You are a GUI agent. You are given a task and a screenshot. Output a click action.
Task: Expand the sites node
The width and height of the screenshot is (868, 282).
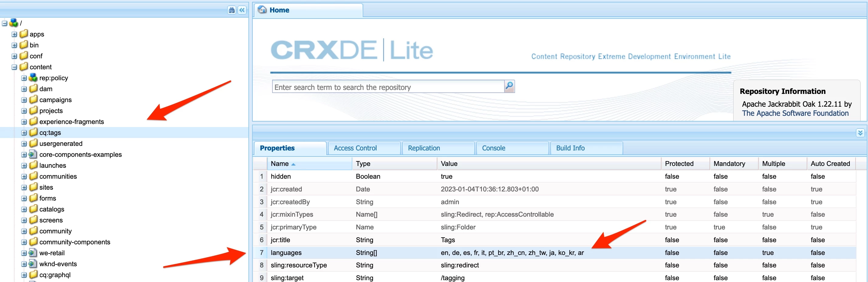(x=24, y=187)
